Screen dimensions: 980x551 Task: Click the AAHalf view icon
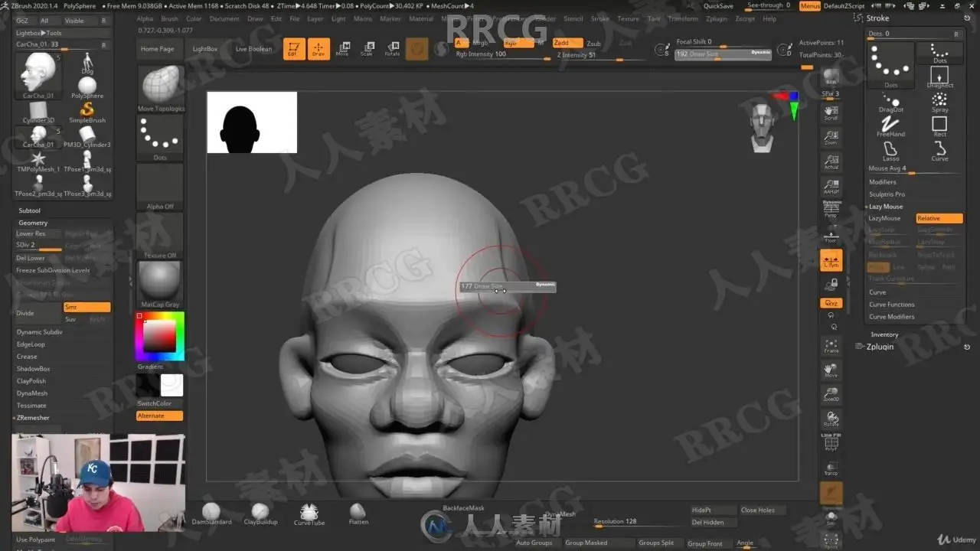(831, 187)
